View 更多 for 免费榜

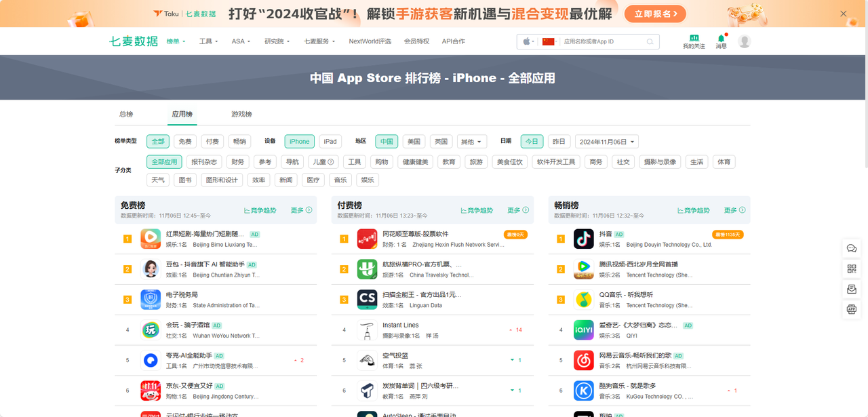coord(302,210)
